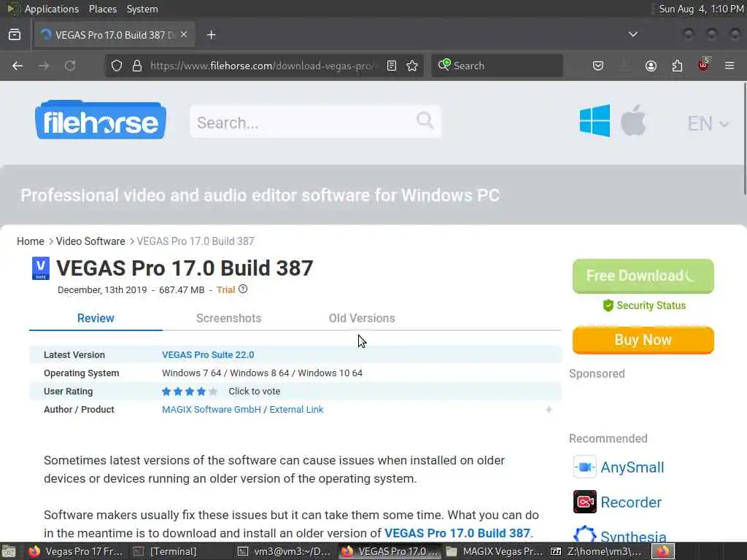The width and height of the screenshot is (747, 560).
Task: Open the VEGAS Pro 17.0 Build 387 inline link
Action: click(x=457, y=533)
